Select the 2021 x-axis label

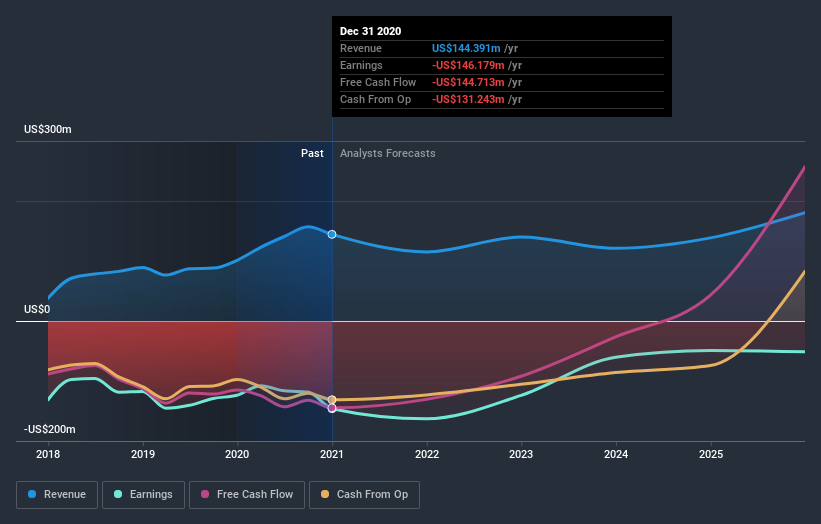point(332,454)
